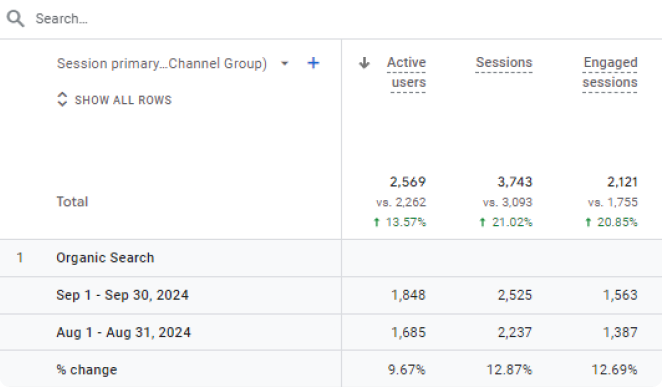Click row number 1

(x=19, y=258)
